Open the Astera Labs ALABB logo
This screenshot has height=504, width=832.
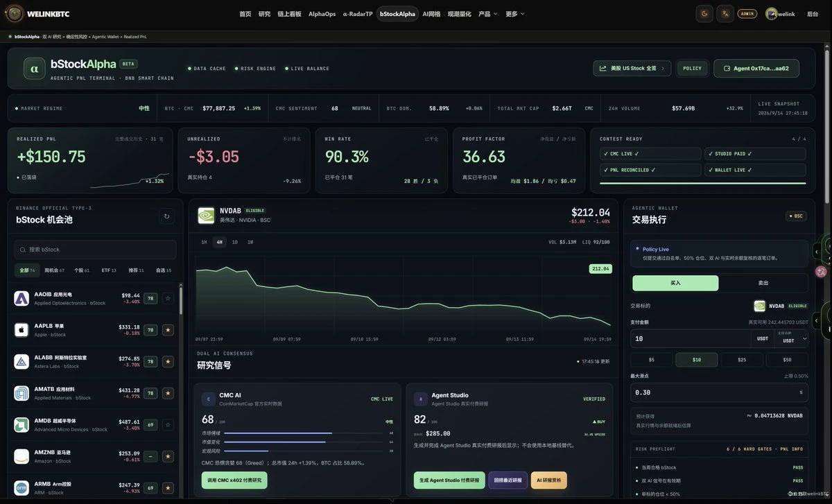pyautogui.click(x=21, y=361)
